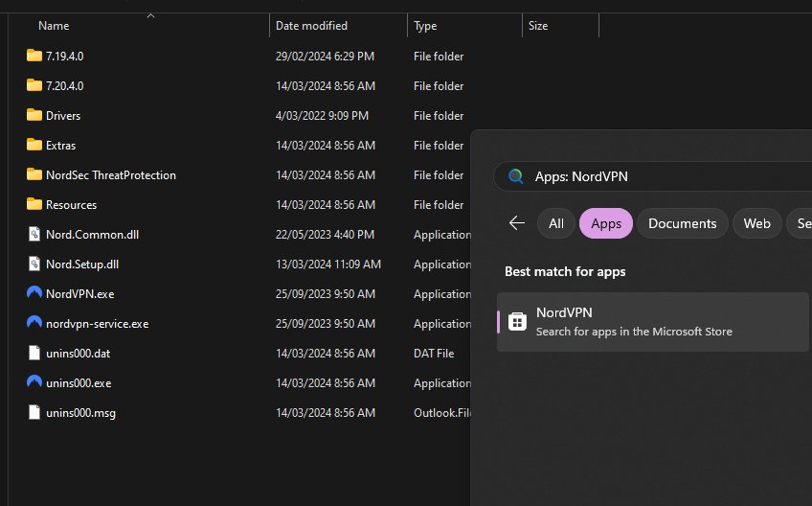Click the unins000.msg file icon
Viewport: 812px width, 506px height.
[34, 412]
